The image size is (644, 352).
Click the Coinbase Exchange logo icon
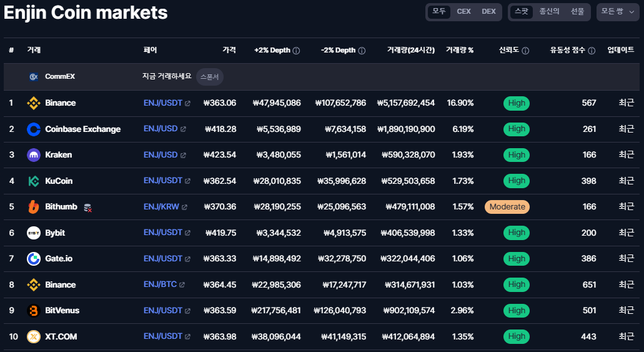pos(34,129)
